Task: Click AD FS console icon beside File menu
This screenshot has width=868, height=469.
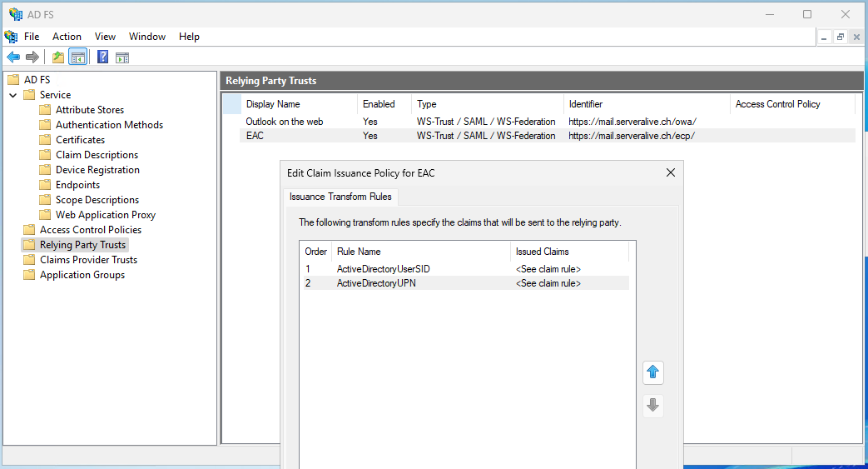Action: pyautogui.click(x=11, y=37)
